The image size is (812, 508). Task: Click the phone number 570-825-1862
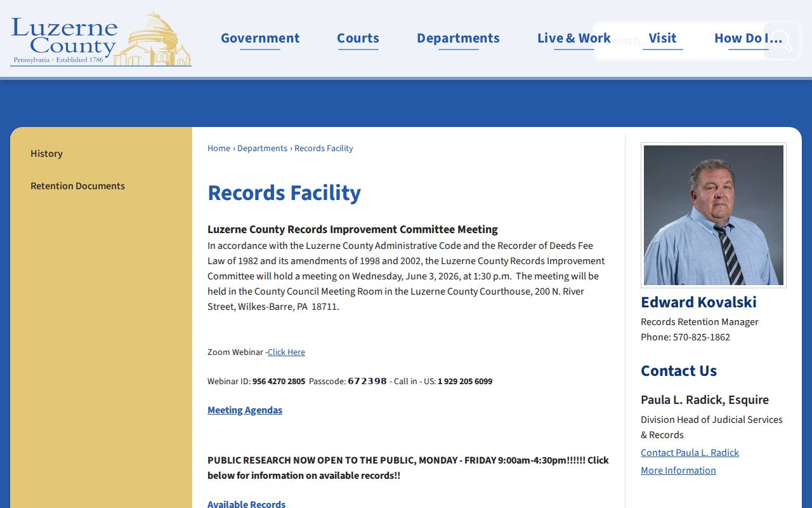[702, 337]
